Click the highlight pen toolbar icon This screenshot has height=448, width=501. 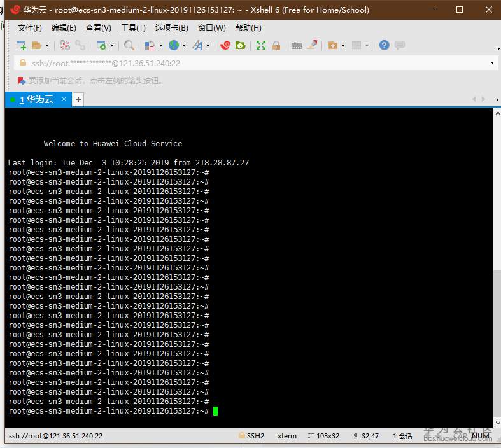coord(312,45)
